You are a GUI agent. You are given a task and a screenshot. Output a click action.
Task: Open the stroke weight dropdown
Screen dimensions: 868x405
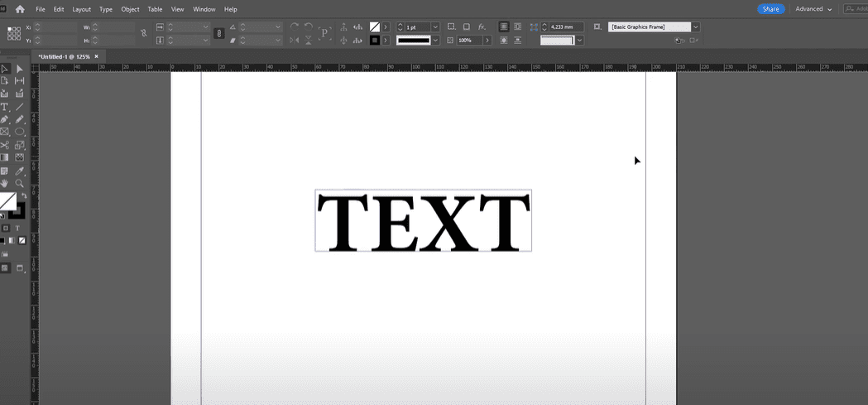435,27
